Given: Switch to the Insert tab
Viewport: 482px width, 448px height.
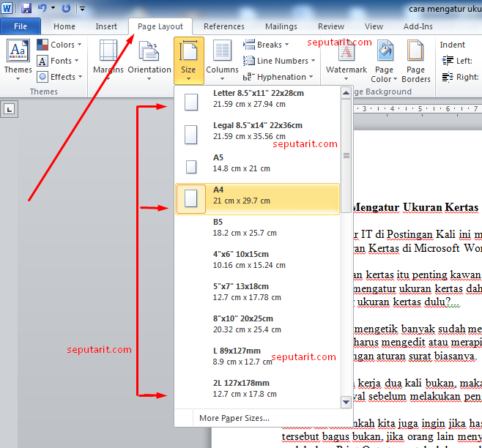Looking at the screenshot, I should pos(106,26).
